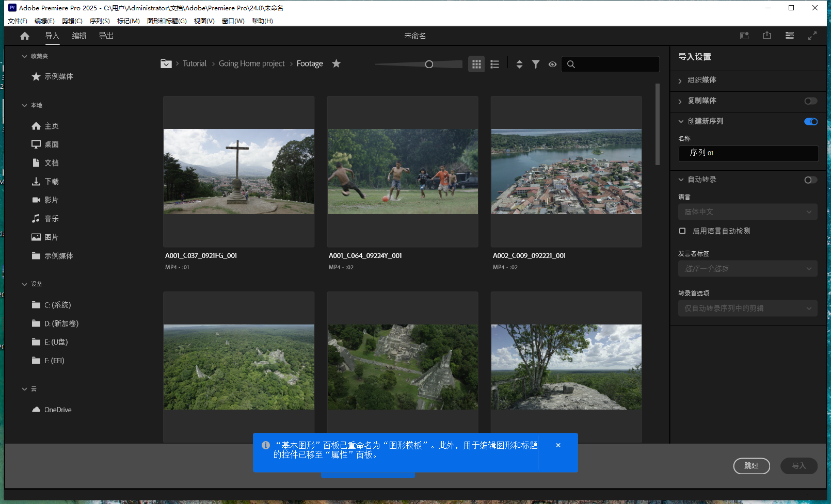Enable the copy media (复制媒体) switch

pos(811,101)
